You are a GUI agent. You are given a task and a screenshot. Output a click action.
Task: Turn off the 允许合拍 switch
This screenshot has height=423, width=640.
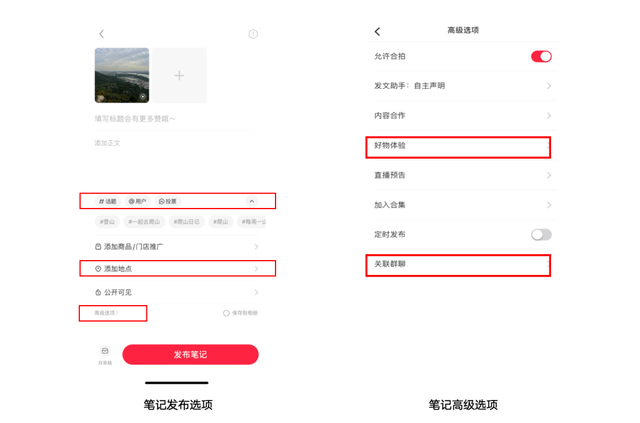541,56
